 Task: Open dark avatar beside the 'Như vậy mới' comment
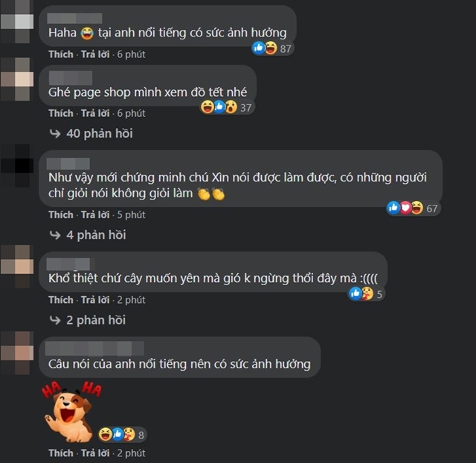tap(17, 165)
